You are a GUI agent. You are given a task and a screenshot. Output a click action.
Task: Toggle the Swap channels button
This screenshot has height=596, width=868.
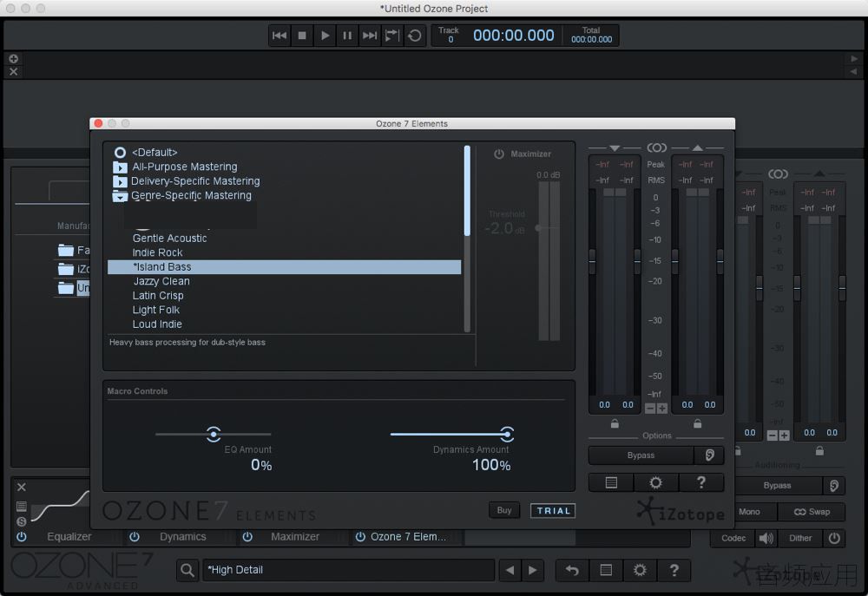[x=812, y=512]
